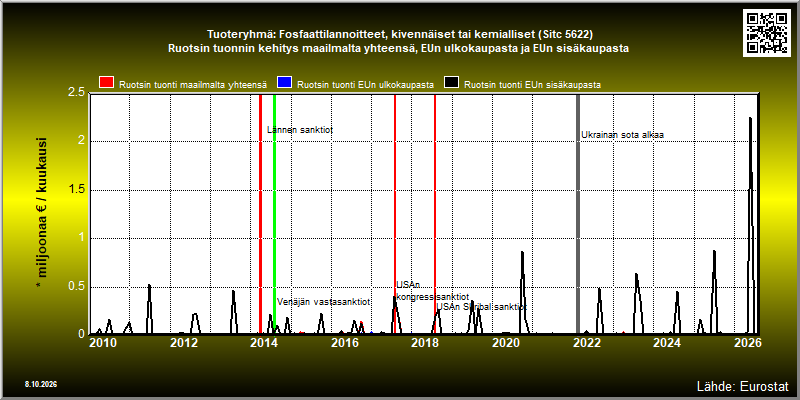
Task: Click x-axis year label 2020
Action: pos(505,343)
